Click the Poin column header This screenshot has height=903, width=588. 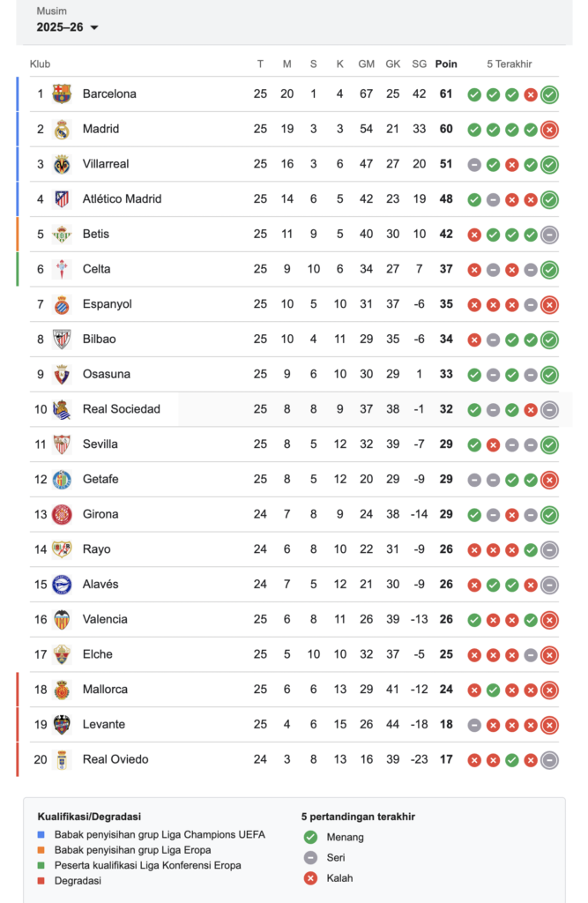point(446,64)
